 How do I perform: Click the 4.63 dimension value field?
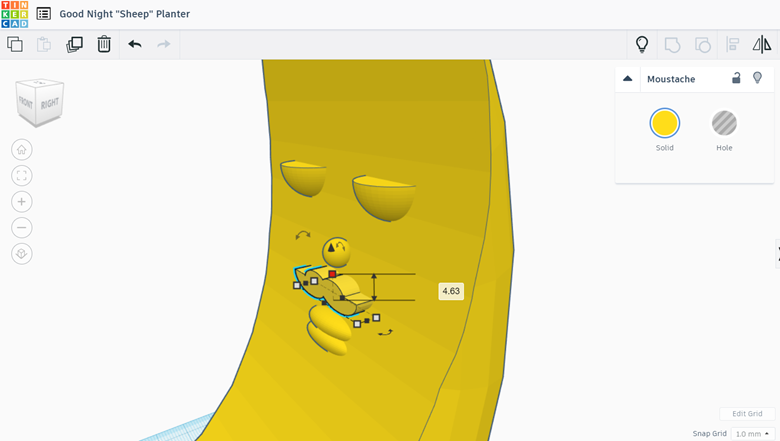click(x=451, y=291)
